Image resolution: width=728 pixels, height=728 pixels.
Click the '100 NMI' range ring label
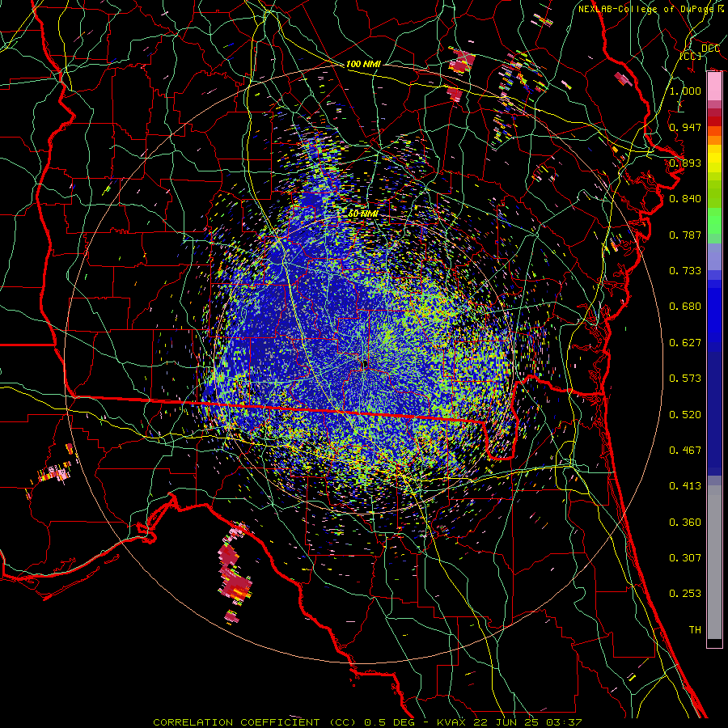tap(363, 64)
